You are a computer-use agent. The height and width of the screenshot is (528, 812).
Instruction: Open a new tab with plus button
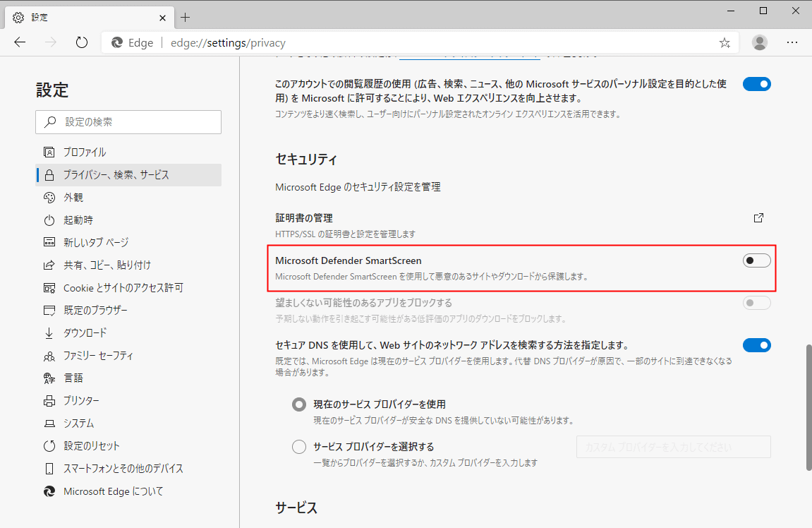click(185, 18)
